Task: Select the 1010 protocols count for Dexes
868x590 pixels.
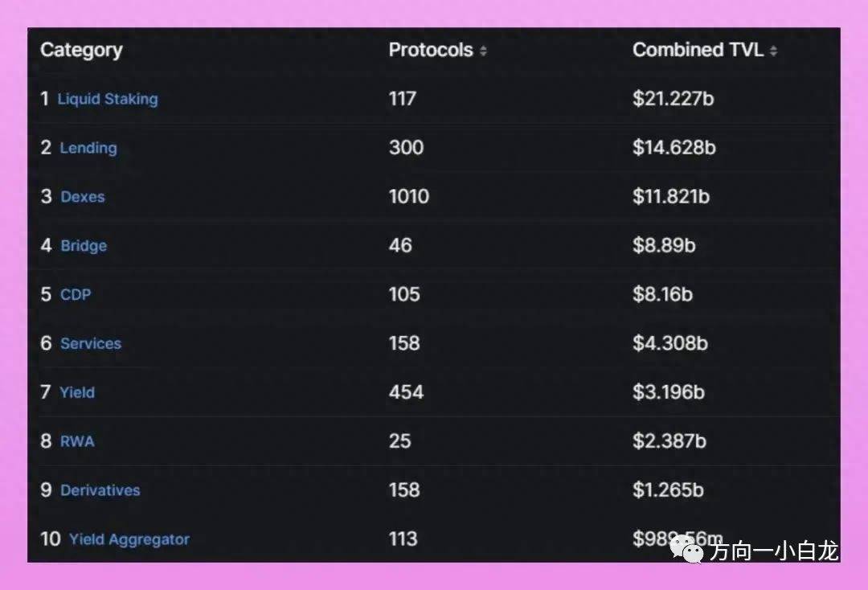Action: point(409,196)
